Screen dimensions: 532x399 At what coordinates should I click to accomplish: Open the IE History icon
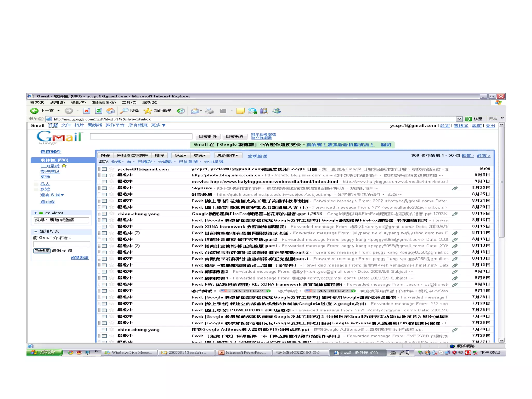pyautogui.click(x=181, y=111)
